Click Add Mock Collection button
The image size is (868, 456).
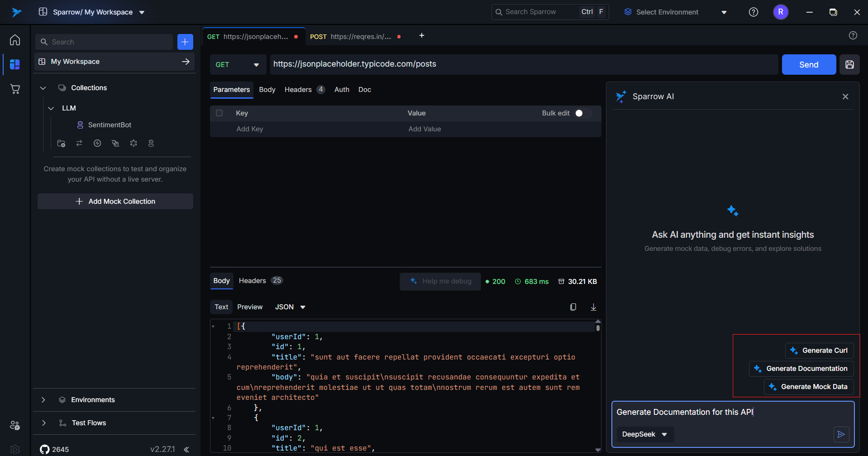[115, 202]
